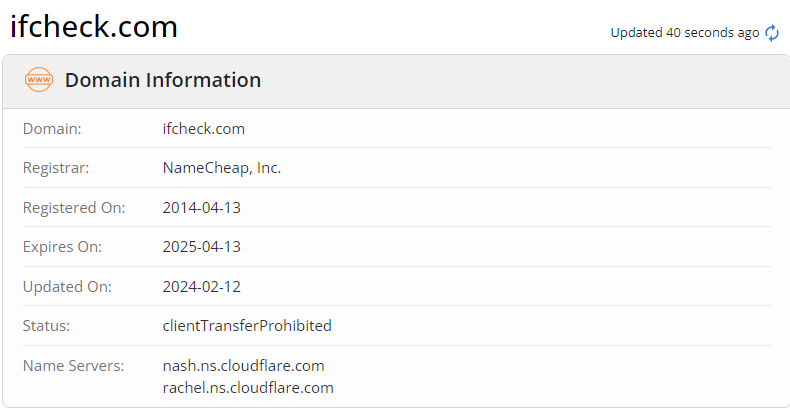This screenshot has width=790, height=409.
Task: Click the clientTransferProhibited status value
Action: 247,326
